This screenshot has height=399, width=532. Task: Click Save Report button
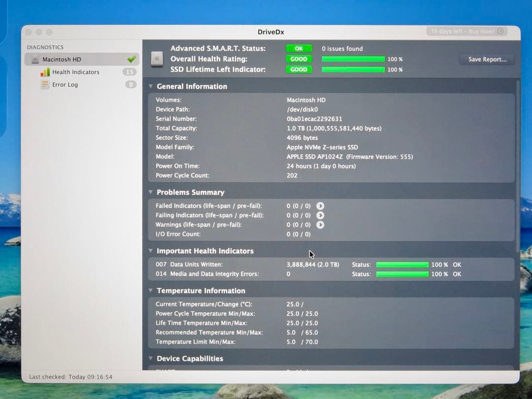click(x=487, y=60)
